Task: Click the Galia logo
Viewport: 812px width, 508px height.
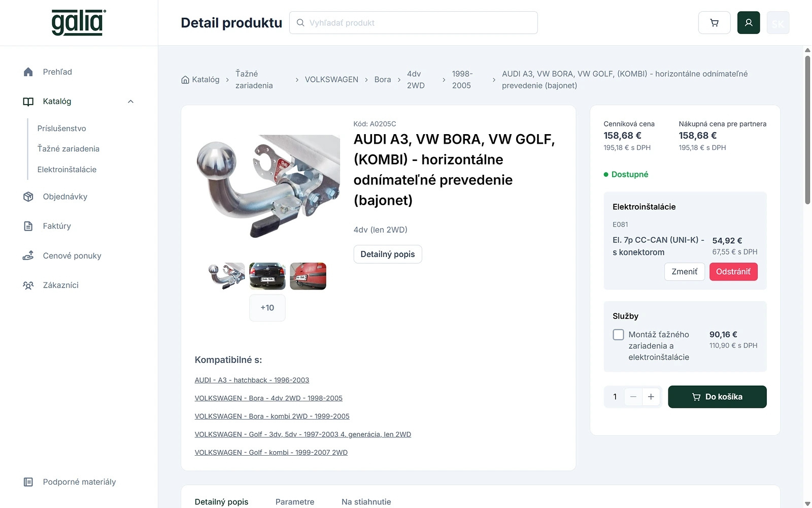Action: [79, 23]
